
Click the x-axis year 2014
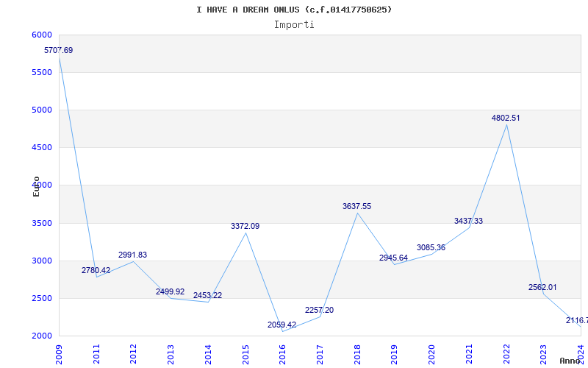[208, 355]
